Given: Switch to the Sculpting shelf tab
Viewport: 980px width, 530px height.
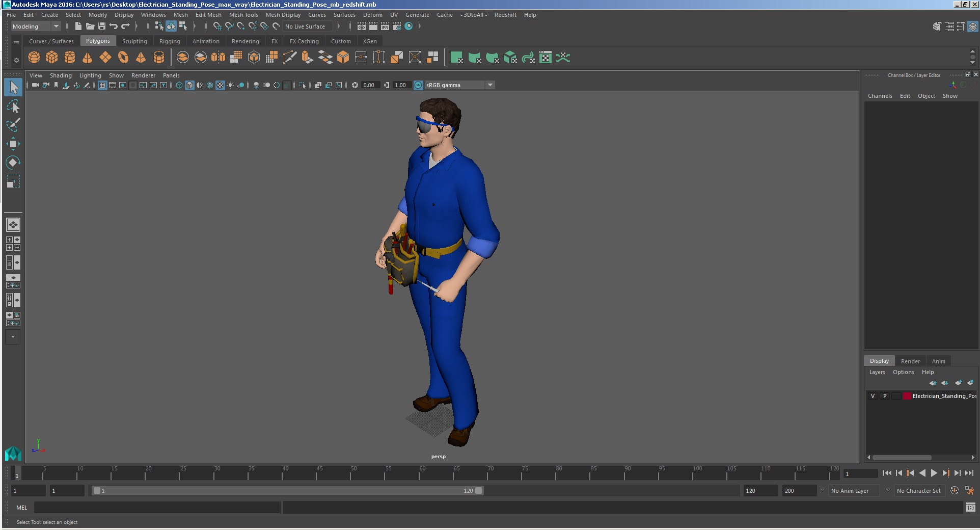Looking at the screenshot, I should [134, 41].
